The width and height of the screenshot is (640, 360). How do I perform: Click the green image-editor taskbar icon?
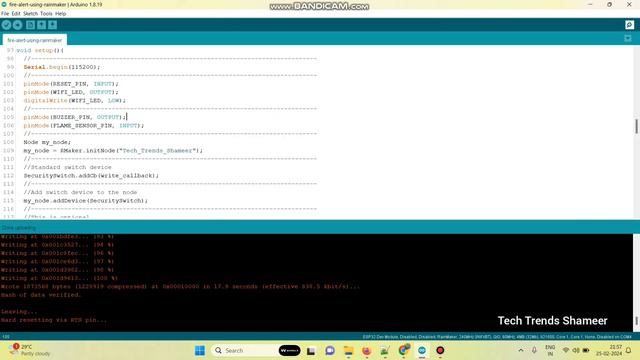(x=385, y=351)
